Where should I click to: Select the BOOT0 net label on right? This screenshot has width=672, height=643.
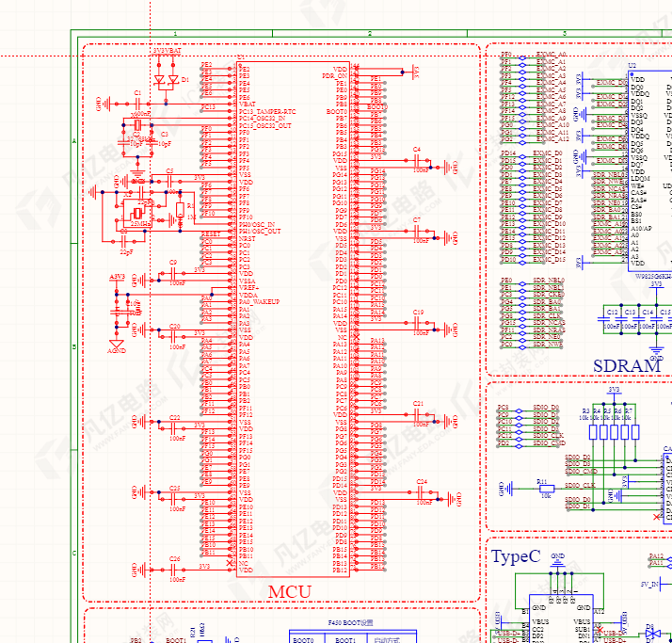[377, 106]
